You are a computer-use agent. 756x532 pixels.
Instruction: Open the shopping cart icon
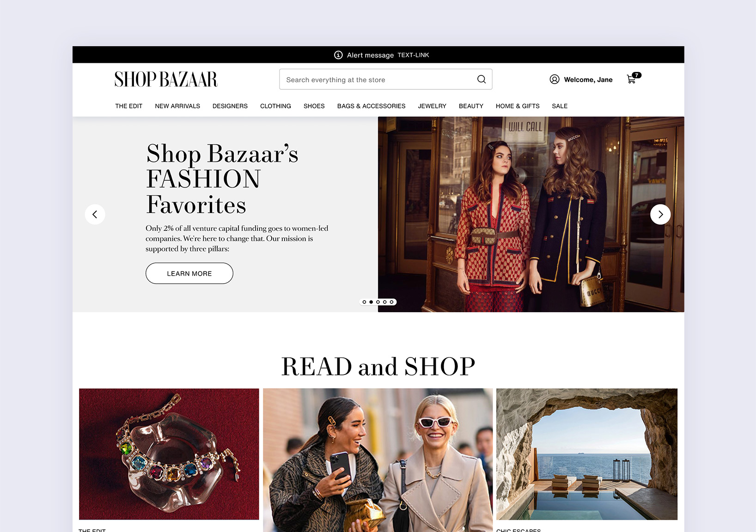(x=632, y=79)
